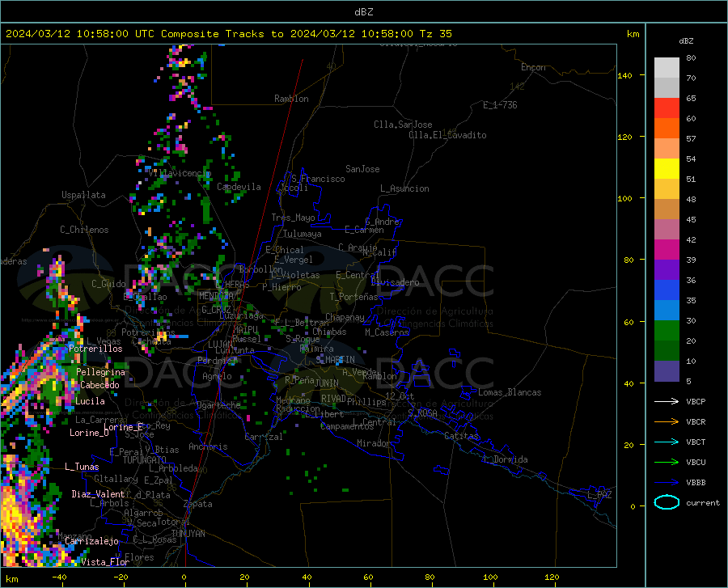
Task: Click the 'Lorine_O' label
Action: [89, 433]
